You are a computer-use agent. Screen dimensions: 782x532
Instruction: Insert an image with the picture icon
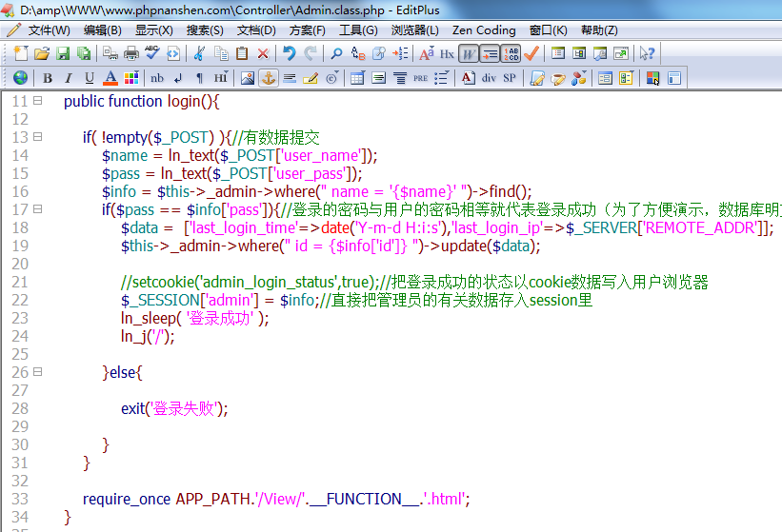(248, 78)
